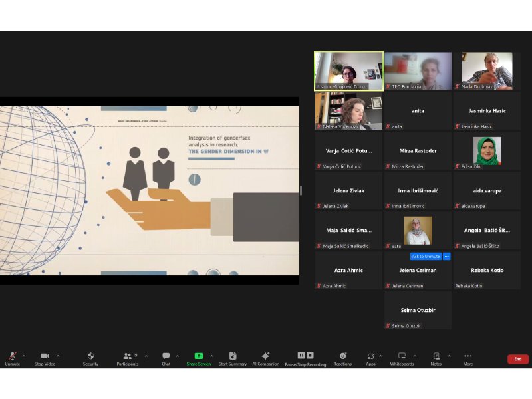Open the Participants panel

[x=127, y=356]
